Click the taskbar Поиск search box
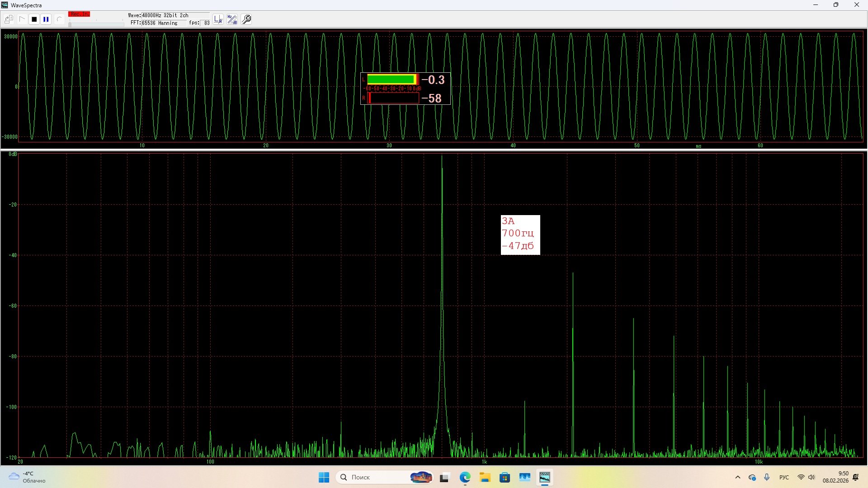This screenshot has width=868, height=488. [x=375, y=477]
